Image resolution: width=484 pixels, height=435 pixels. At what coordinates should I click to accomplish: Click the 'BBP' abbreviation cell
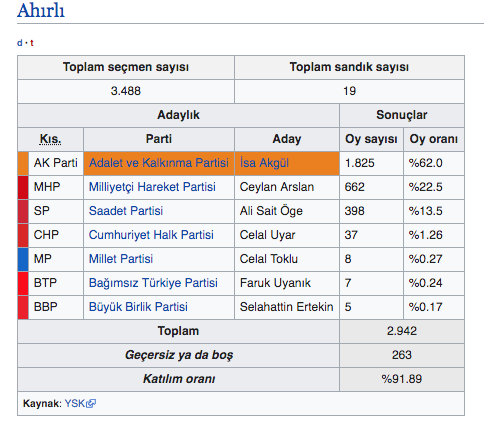[x=56, y=307]
